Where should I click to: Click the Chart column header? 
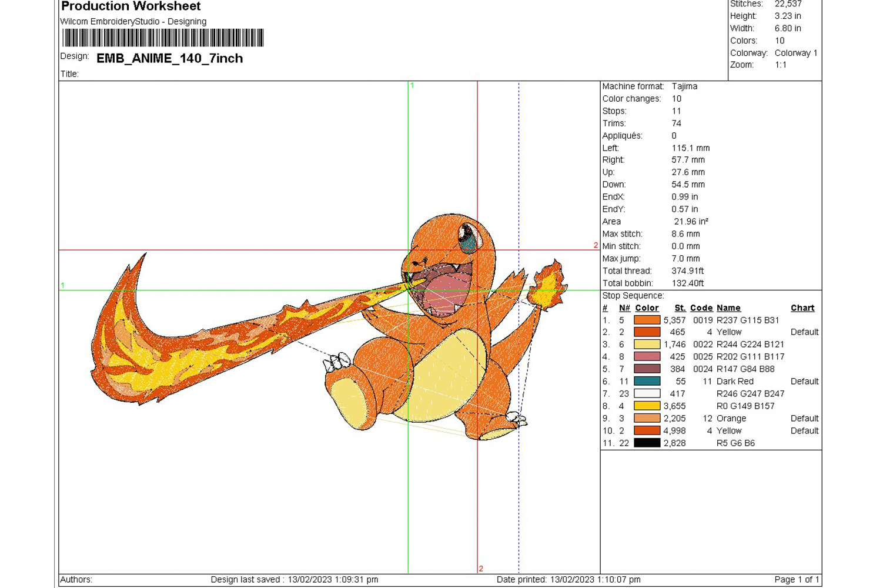(x=802, y=308)
